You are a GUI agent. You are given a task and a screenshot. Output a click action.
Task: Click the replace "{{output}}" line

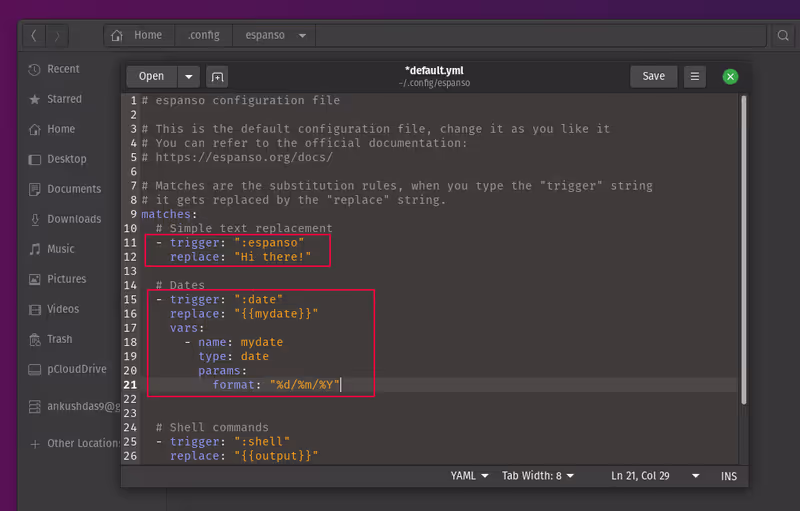point(244,456)
